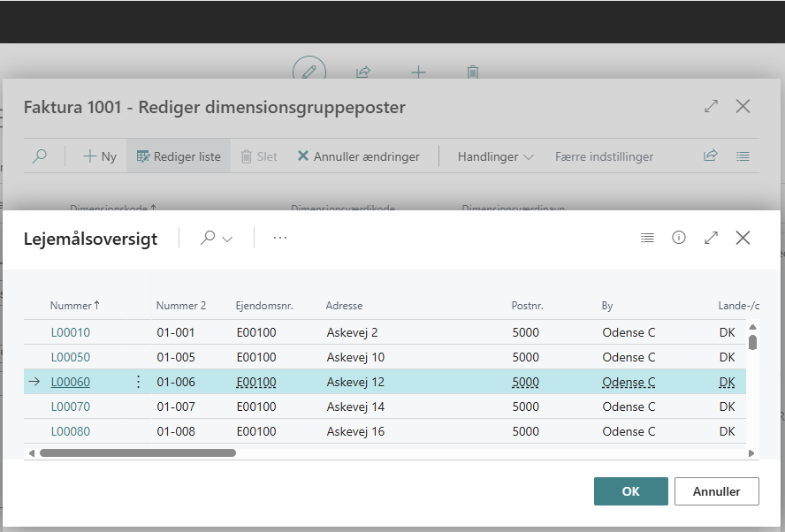Click the Postnr. column header
This screenshot has height=532, width=785.
(527, 305)
